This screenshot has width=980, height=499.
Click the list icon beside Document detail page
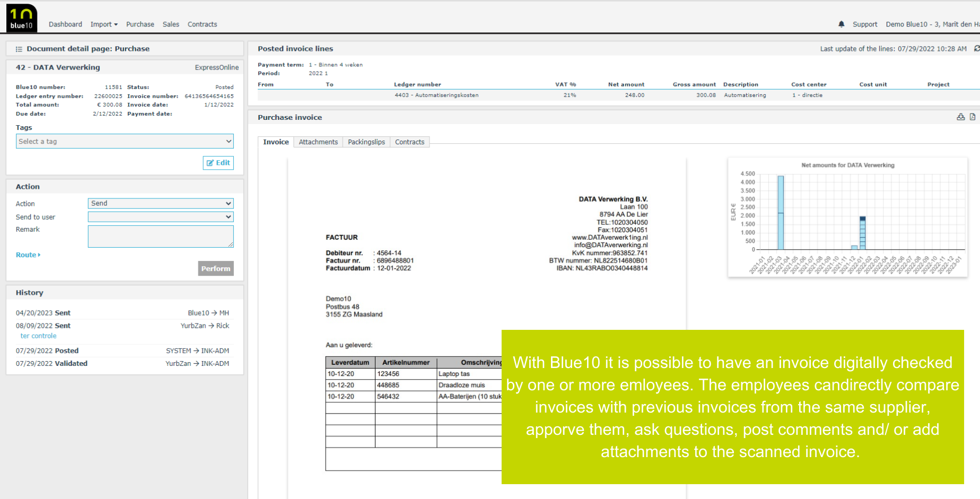point(19,49)
